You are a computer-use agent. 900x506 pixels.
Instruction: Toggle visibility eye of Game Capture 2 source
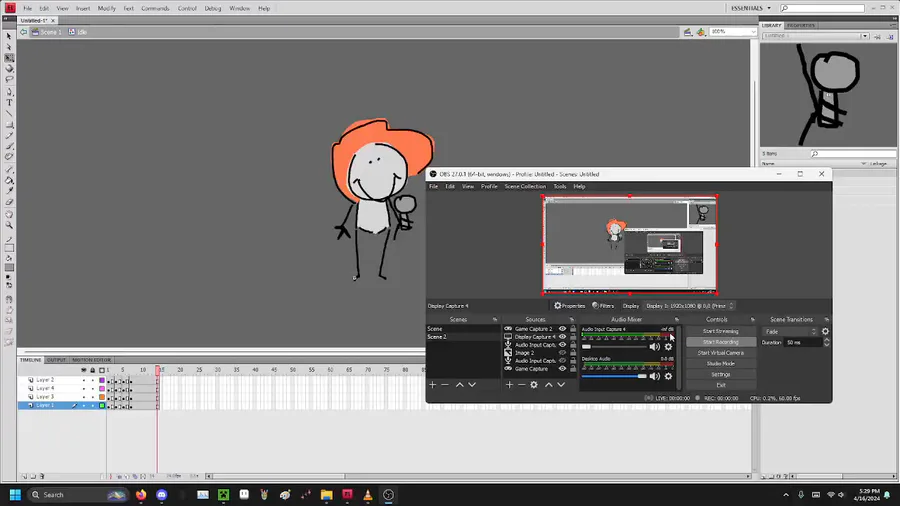pyautogui.click(x=562, y=329)
